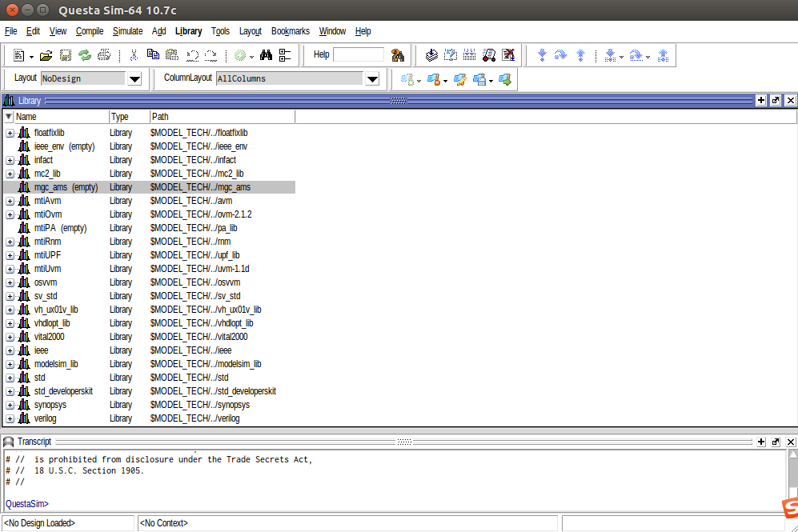Open the ColumnLayout AllColumns dropdown
This screenshot has width=798, height=532.
[372, 79]
